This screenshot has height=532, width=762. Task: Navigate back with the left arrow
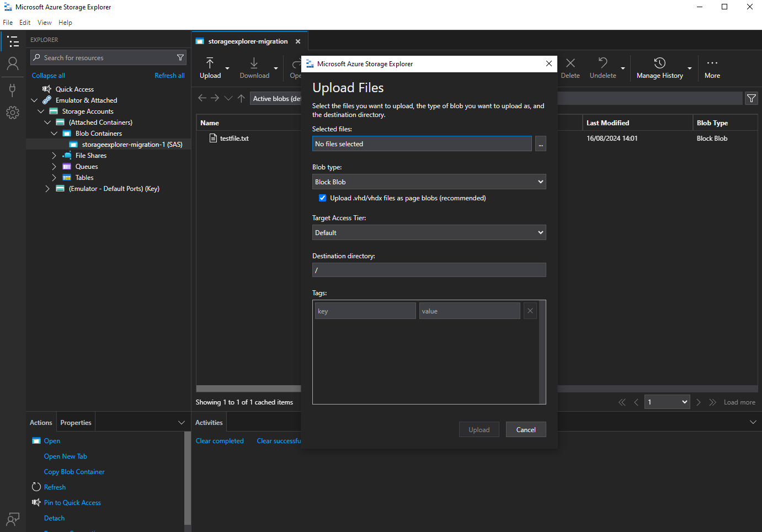click(x=202, y=98)
